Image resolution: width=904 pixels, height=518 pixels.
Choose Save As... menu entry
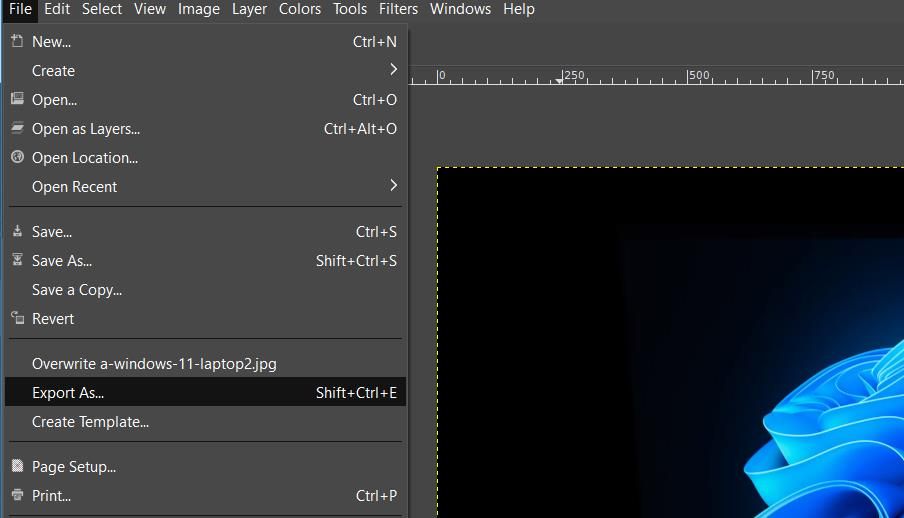point(205,261)
